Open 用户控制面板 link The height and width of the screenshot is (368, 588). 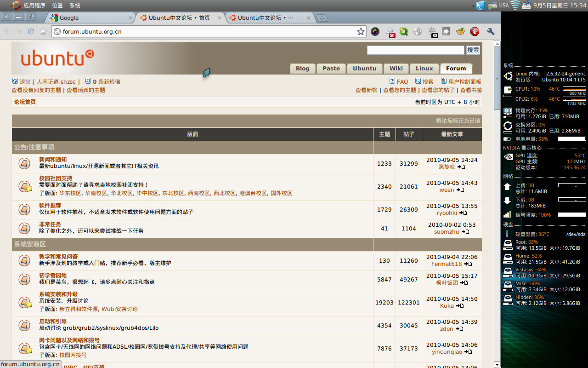tap(465, 82)
